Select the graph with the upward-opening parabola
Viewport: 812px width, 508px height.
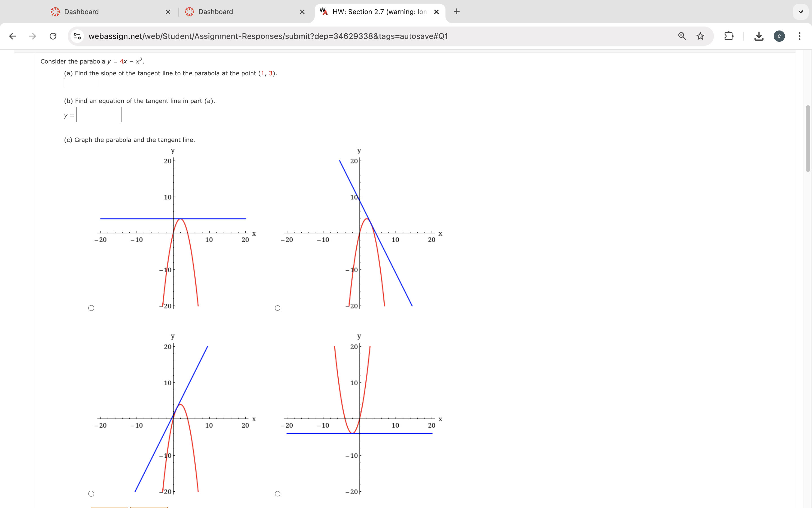[x=277, y=494]
